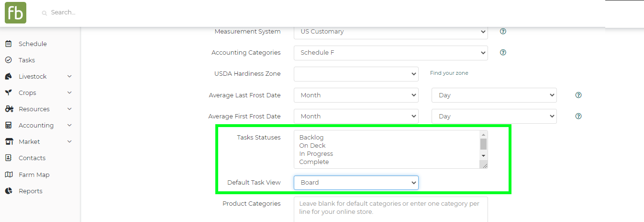
Task: Click help icon for Average Last Frost Date
Action: [578, 95]
